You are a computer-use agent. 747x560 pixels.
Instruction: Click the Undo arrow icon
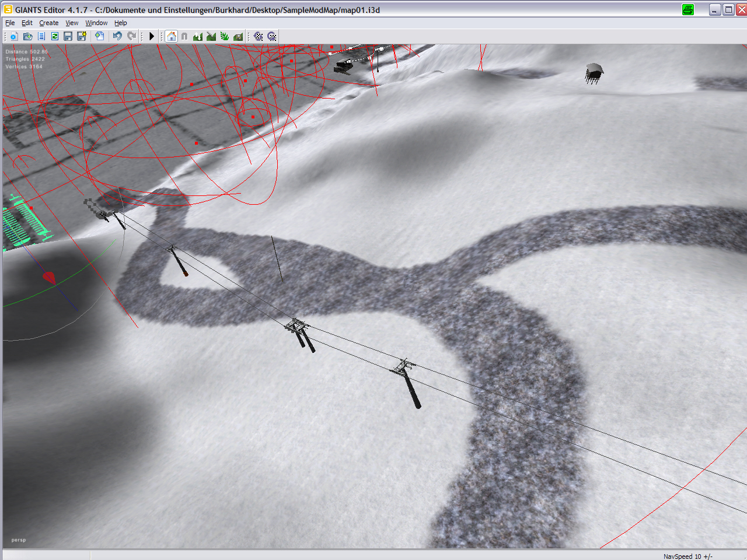pyautogui.click(x=117, y=36)
